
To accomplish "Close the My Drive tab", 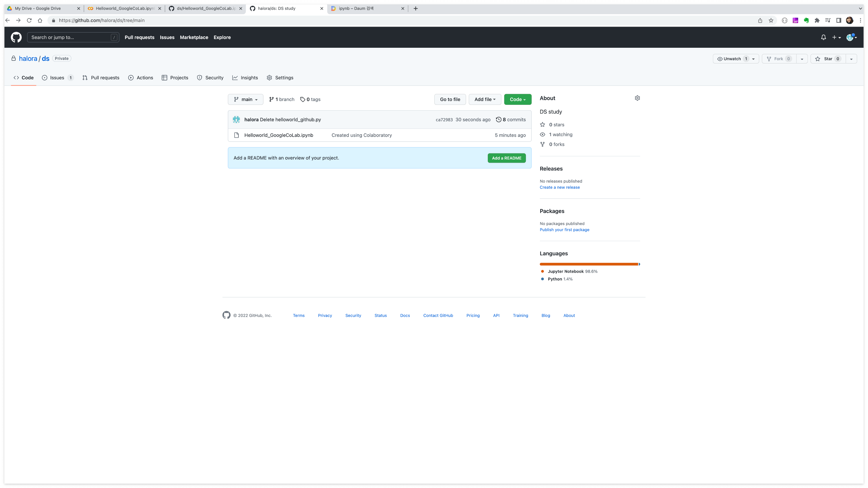I will click(x=78, y=8).
